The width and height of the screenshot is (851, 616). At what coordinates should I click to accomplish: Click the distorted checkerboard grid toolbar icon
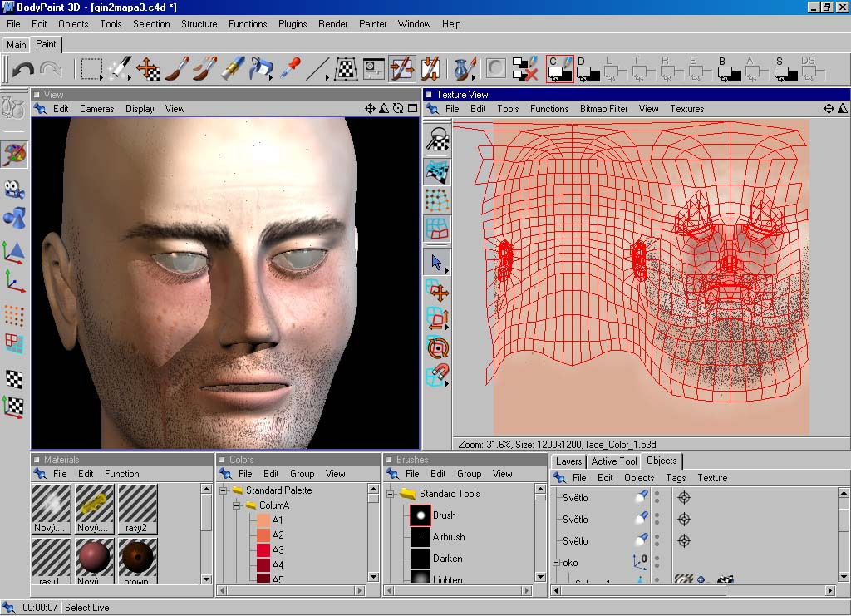(346, 70)
